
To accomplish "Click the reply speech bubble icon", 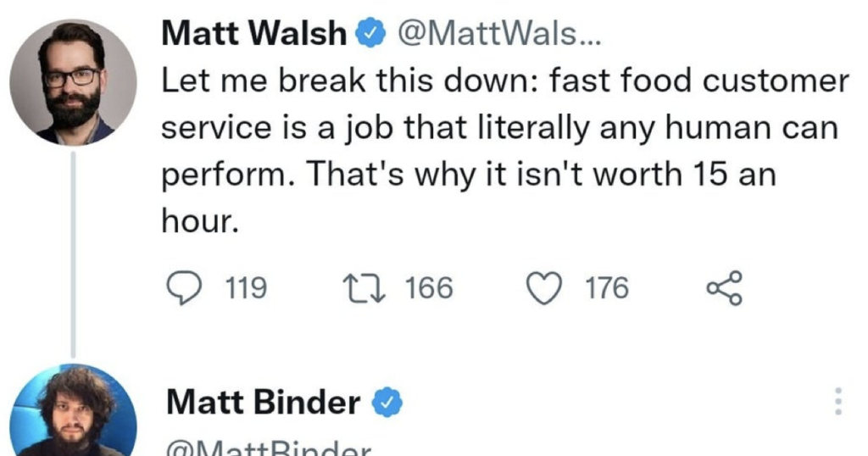I will point(180,288).
